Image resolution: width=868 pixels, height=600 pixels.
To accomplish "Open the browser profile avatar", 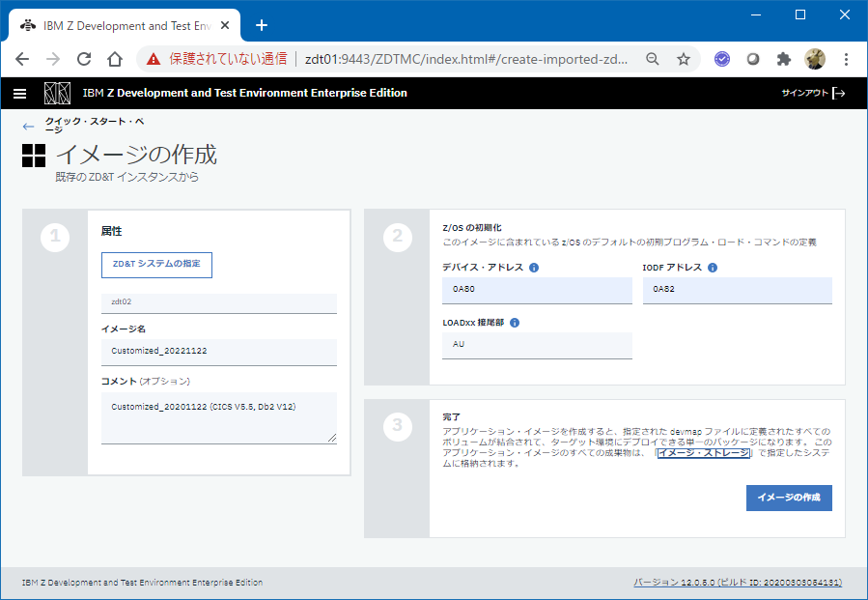I will pos(815,59).
